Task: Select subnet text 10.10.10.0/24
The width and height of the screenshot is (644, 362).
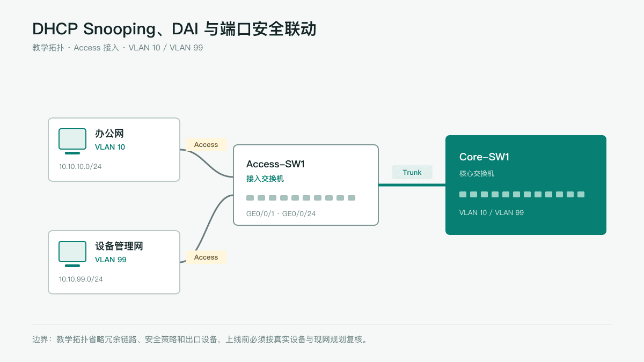Action: point(80,166)
